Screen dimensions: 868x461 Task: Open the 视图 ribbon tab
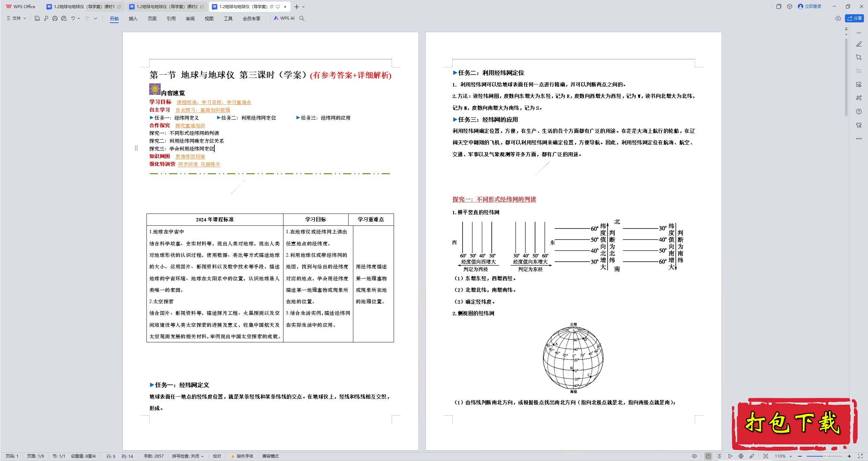[209, 19]
